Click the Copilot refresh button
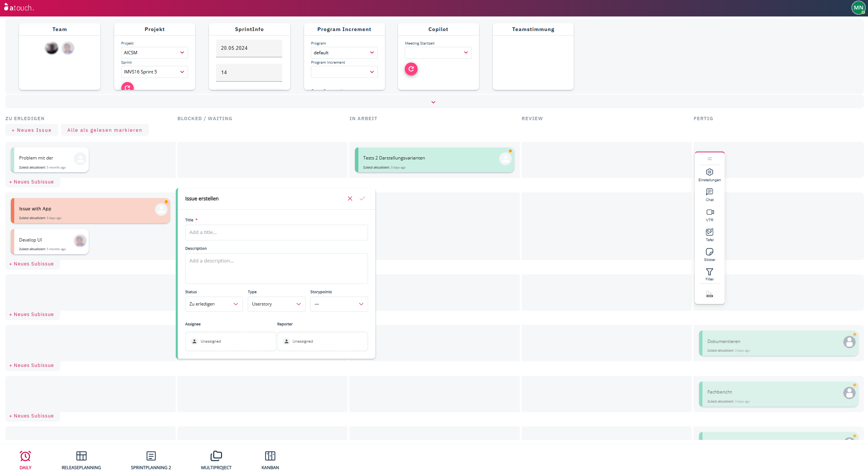This screenshot has width=868, height=474. pyautogui.click(x=411, y=69)
